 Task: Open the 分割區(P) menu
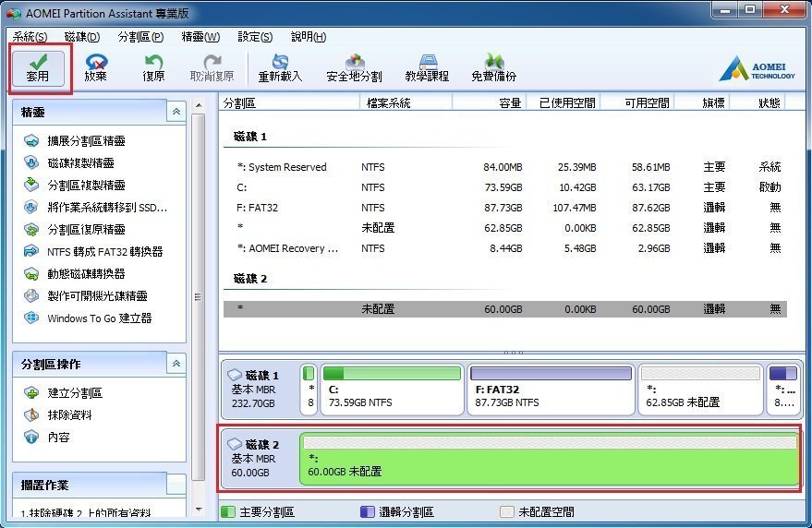point(140,37)
